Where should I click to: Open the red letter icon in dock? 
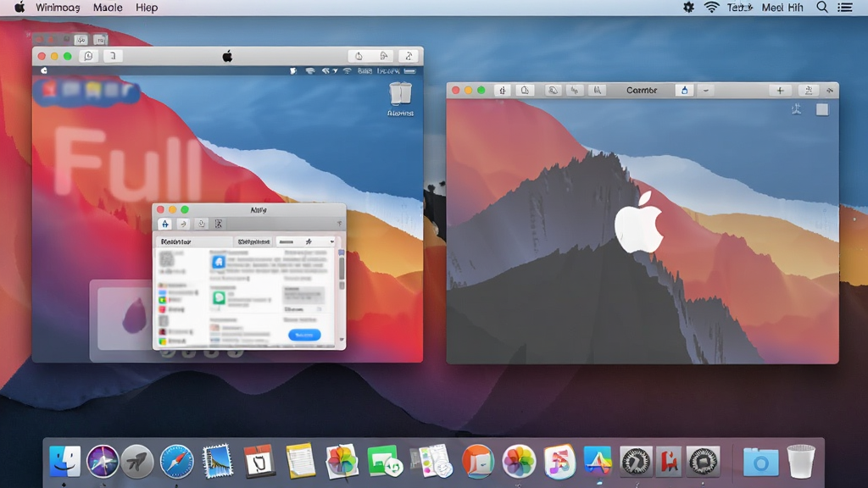pyautogui.click(x=670, y=461)
